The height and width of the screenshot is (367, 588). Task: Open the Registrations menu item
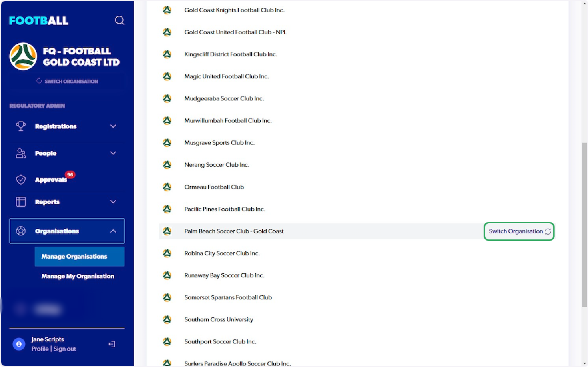(x=67, y=126)
